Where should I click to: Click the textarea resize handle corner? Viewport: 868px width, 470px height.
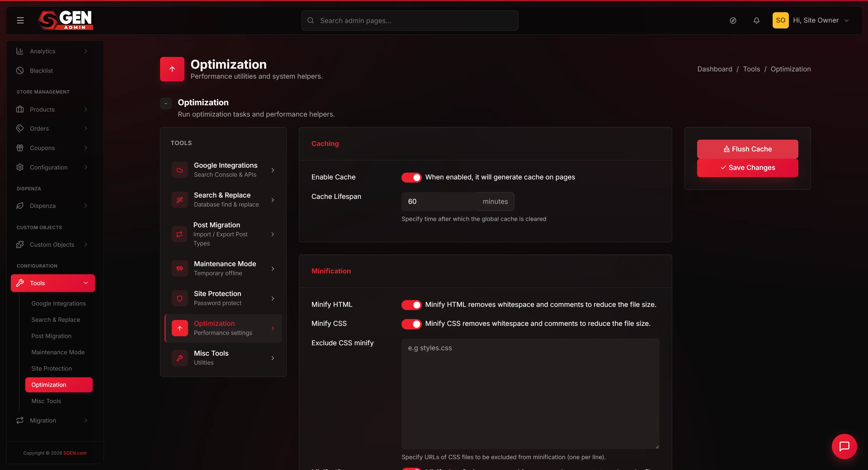tap(657, 447)
